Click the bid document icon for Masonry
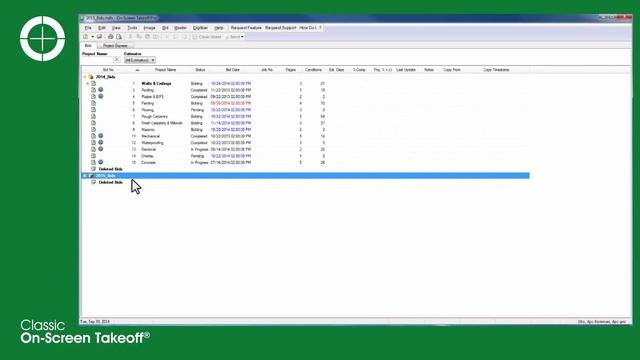 [93, 129]
